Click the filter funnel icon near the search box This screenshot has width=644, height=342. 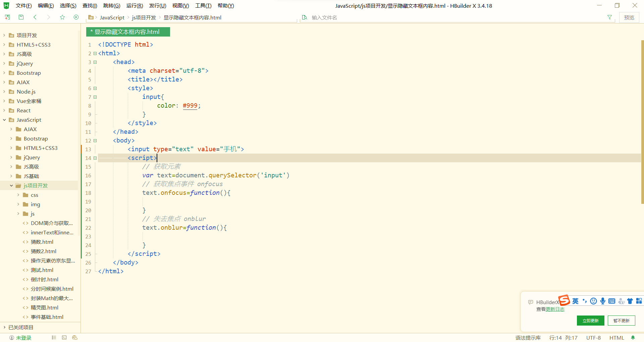click(x=610, y=17)
